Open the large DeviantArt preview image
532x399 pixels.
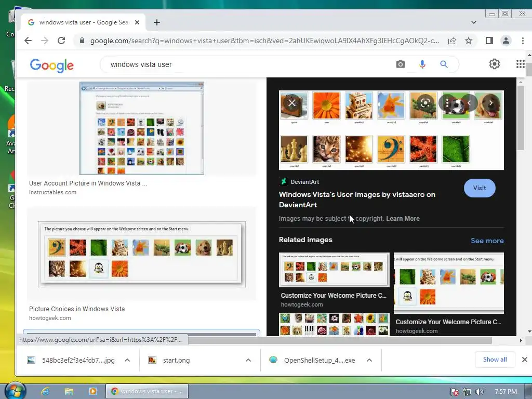click(x=391, y=130)
